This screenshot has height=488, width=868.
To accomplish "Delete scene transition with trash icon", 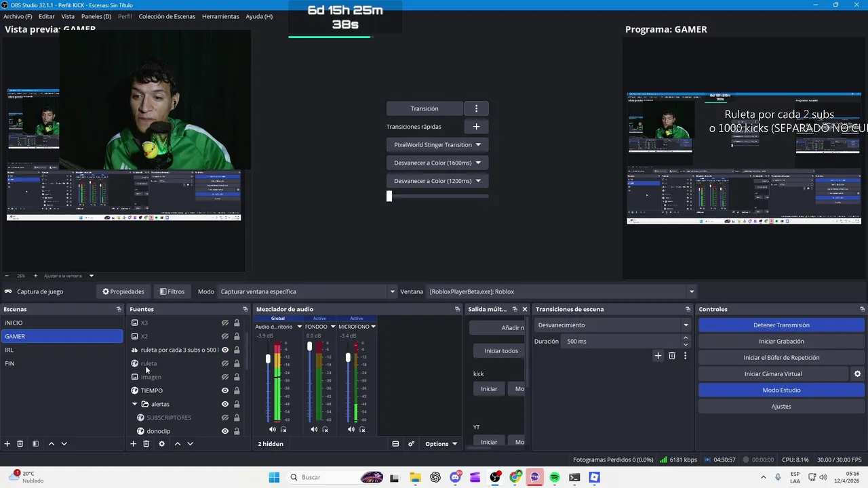I will (672, 356).
